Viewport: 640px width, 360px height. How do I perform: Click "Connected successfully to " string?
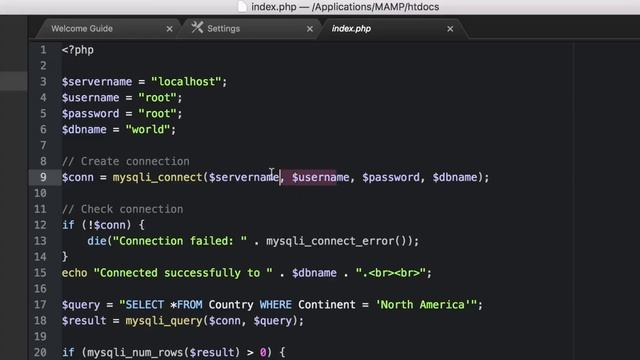[183, 273]
